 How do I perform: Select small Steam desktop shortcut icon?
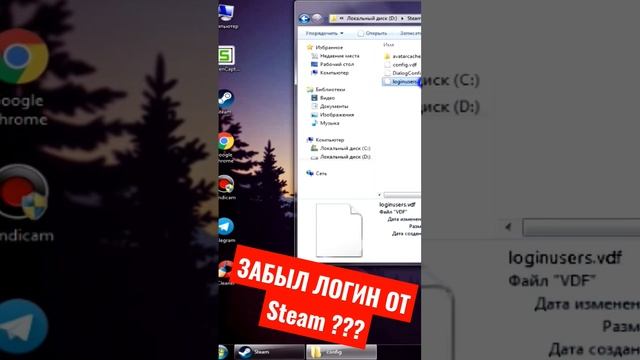[226, 101]
